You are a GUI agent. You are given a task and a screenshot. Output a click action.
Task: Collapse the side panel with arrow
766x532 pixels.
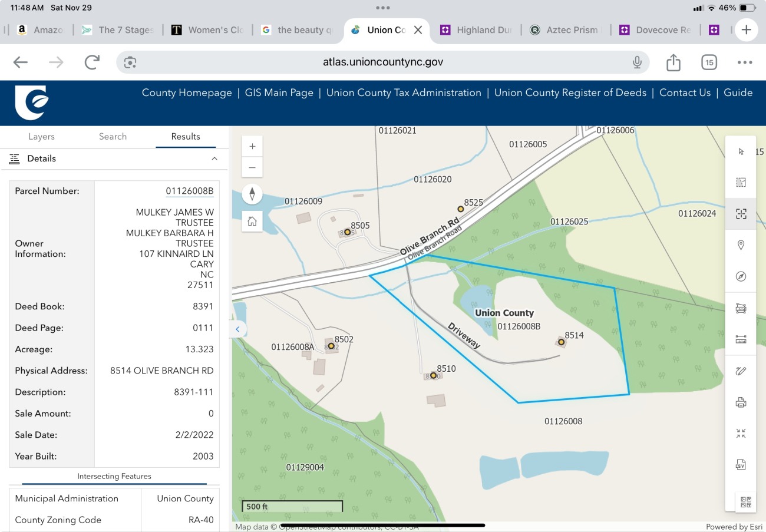point(237,329)
